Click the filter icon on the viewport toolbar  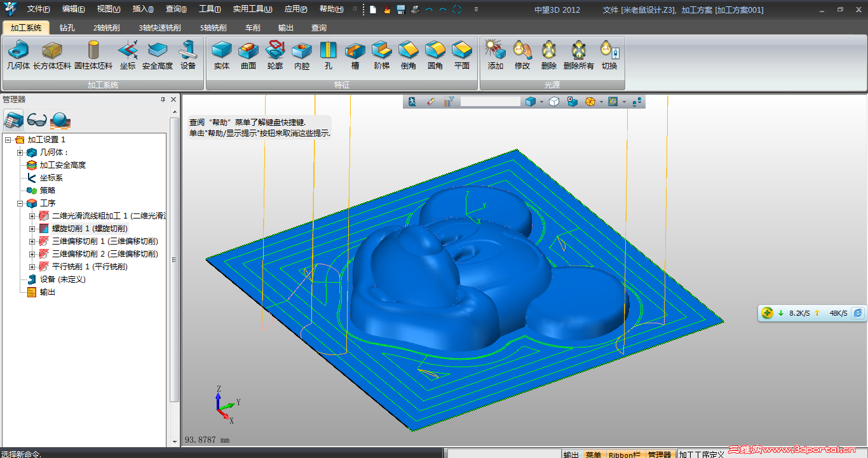click(449, 101)
